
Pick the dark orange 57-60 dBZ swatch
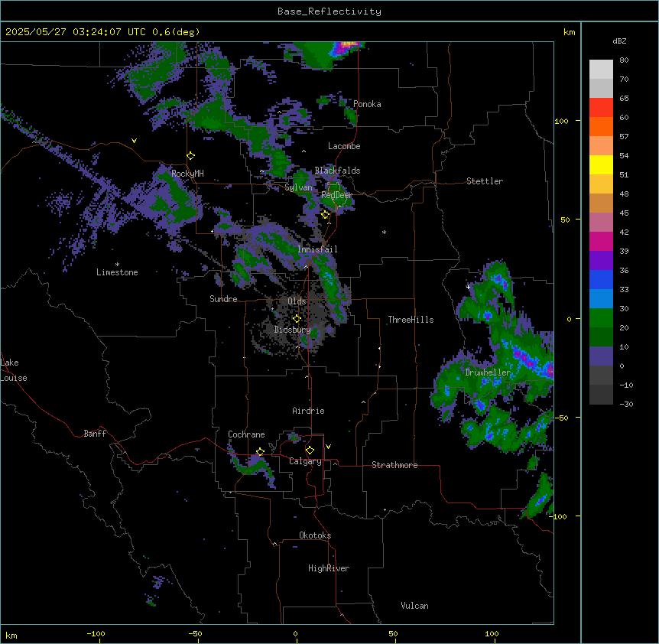(x=601, y=126)
